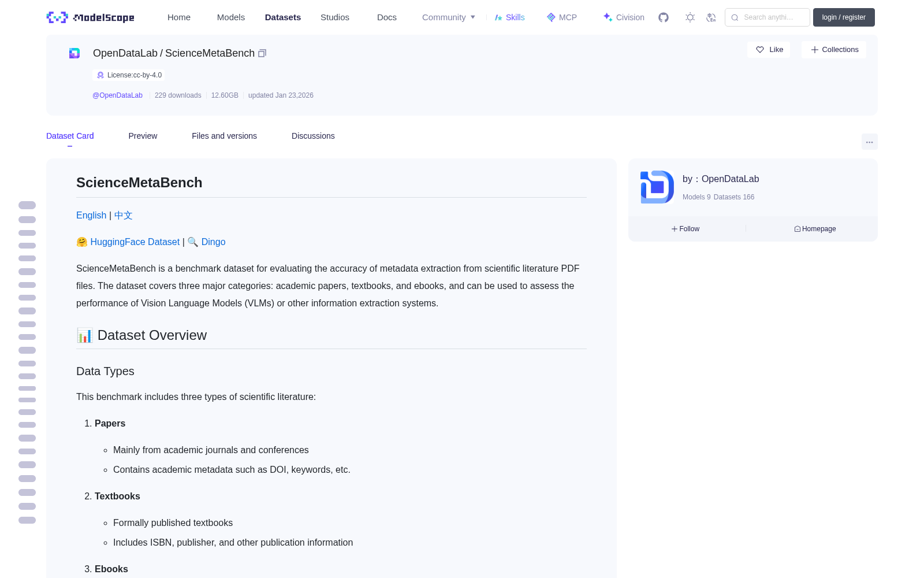Click the search input field
Image resolution: width=924 pixels, height=578 pixels.
pos(767,17)
